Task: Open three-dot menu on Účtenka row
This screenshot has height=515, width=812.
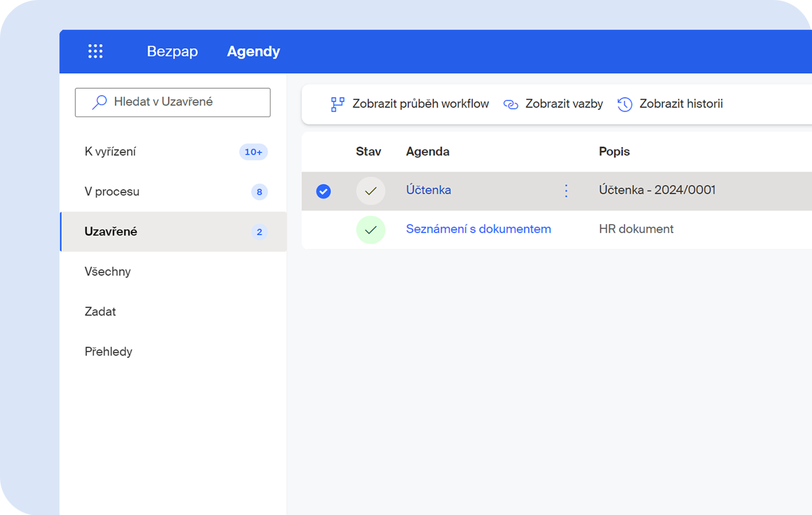Action: click(x=566, y=191)
